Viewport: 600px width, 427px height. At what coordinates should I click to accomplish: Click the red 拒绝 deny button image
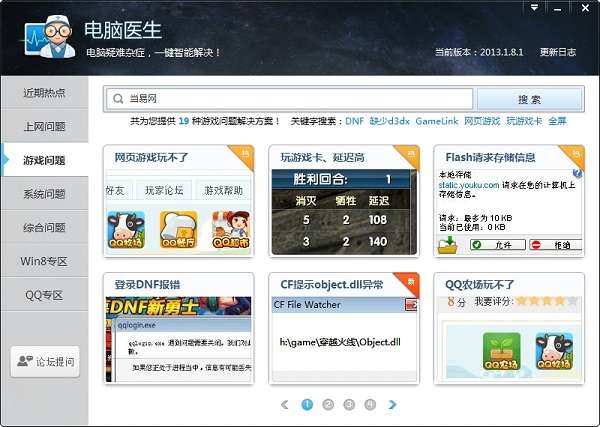(x=556, y=245)
